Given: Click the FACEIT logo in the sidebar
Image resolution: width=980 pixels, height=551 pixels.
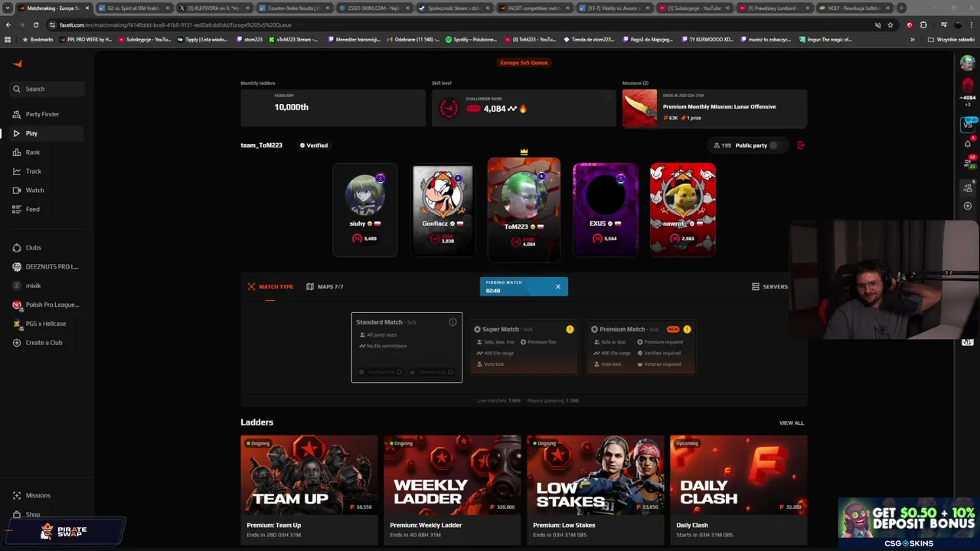Looking at the screenshot, I should [18, 64].
